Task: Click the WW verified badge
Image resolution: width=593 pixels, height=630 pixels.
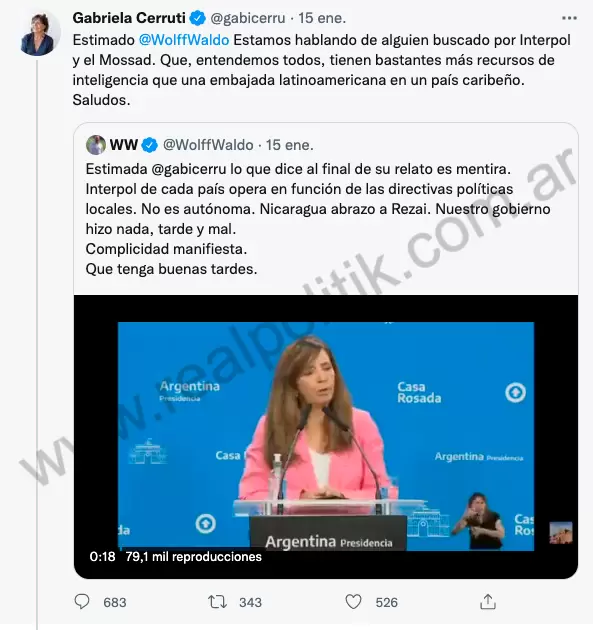Action: [x=150, y=145]
